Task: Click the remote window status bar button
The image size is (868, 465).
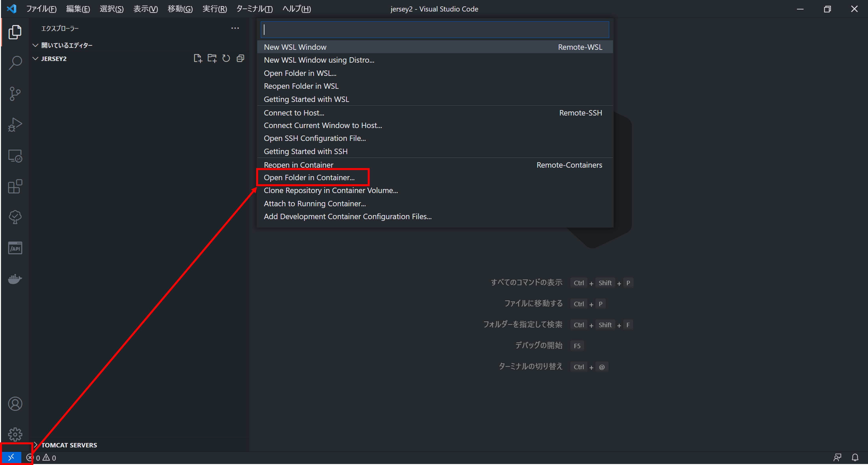Action: tap(11, 457)
